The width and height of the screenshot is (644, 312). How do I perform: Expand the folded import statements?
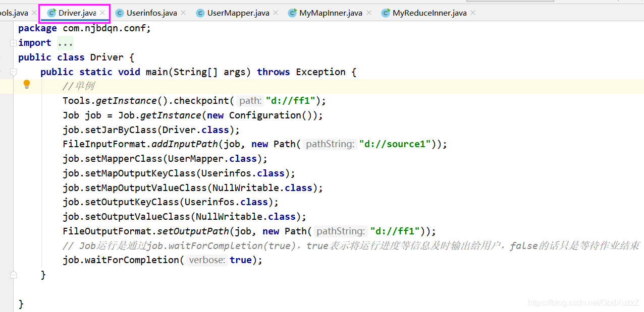13,43
